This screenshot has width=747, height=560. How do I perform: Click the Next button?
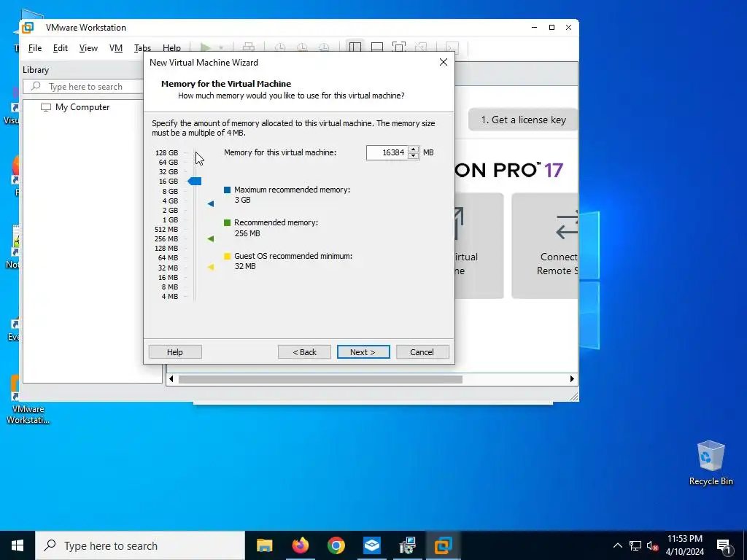point(363,352)
